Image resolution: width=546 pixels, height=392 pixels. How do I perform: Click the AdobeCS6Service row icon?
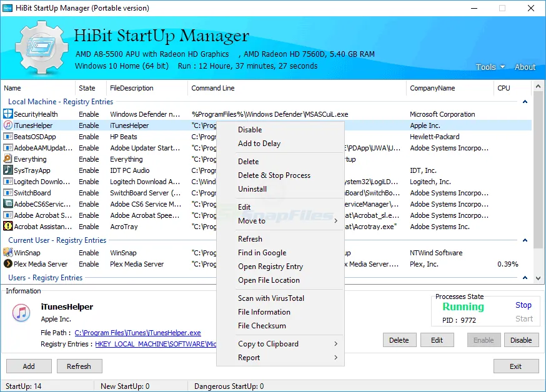pyautogui.click(x=7, y=204)
